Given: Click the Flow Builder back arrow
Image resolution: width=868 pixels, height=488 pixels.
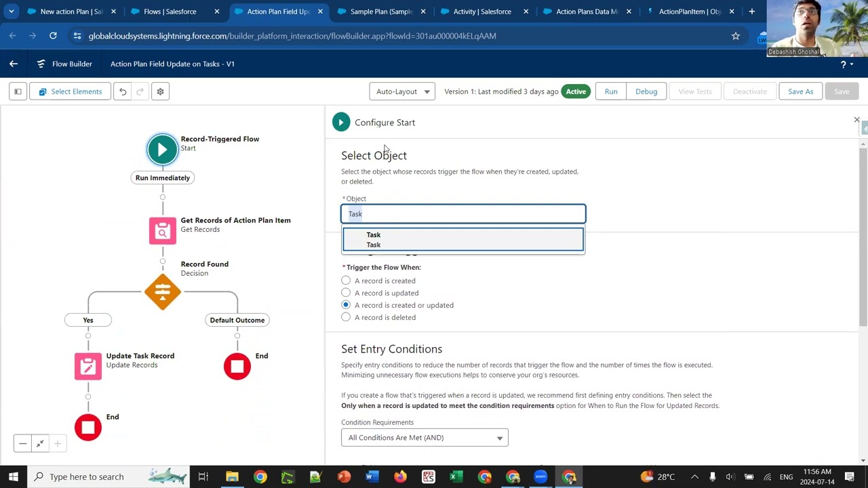Looking at the screenshot, I should point(14,64).
